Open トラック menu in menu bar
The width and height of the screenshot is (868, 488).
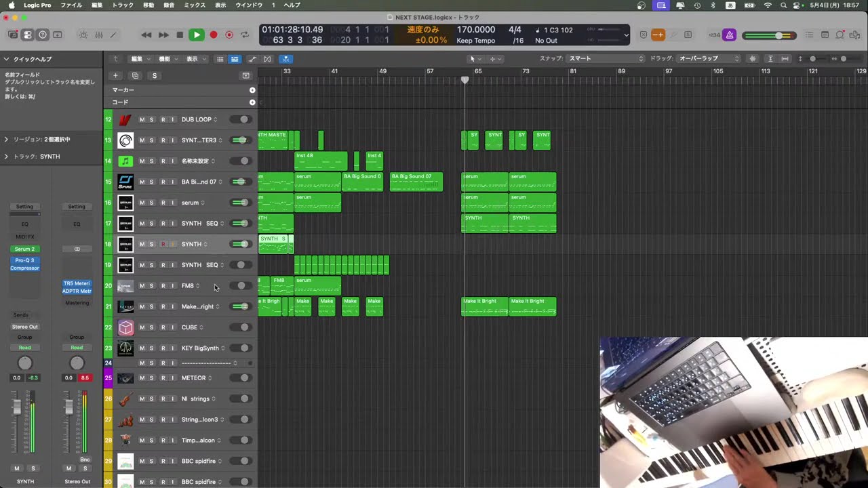(123, 5)
